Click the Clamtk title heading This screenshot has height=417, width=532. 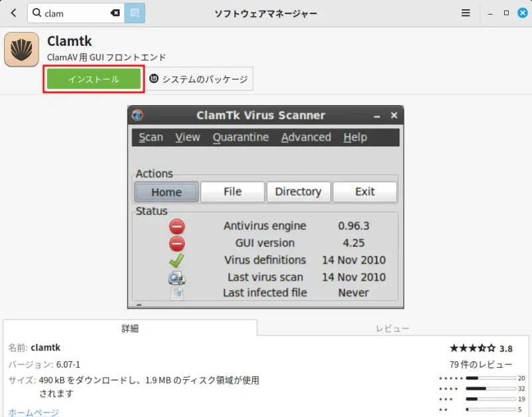[x=70, y=41]
